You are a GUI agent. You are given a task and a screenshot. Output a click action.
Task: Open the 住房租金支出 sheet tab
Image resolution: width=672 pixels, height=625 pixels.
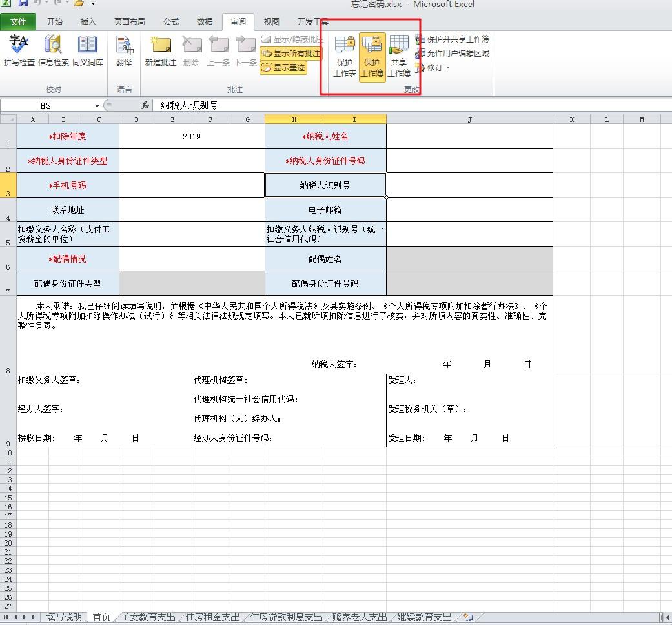pos(212,617)
